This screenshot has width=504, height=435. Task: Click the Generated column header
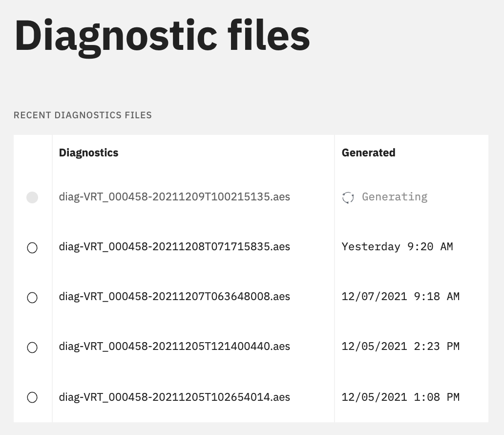pyautogui.click(x=368, y=152)
